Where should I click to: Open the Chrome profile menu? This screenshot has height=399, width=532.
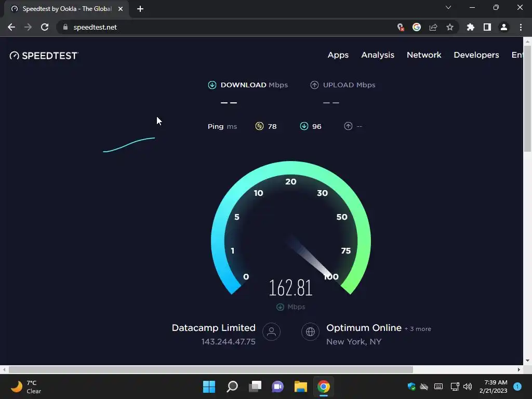point(504,27)
